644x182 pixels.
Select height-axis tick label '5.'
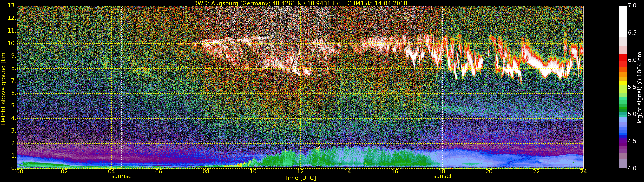pyautogui.click(x=13, y=106)
